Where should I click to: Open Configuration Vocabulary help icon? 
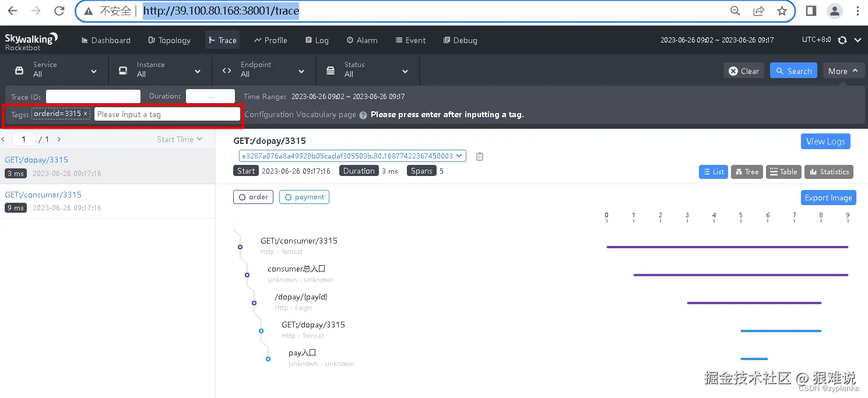(363, 115)
